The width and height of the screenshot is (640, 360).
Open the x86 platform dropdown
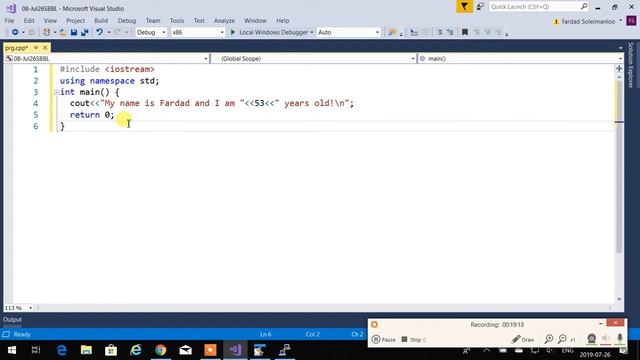[198, 32]
